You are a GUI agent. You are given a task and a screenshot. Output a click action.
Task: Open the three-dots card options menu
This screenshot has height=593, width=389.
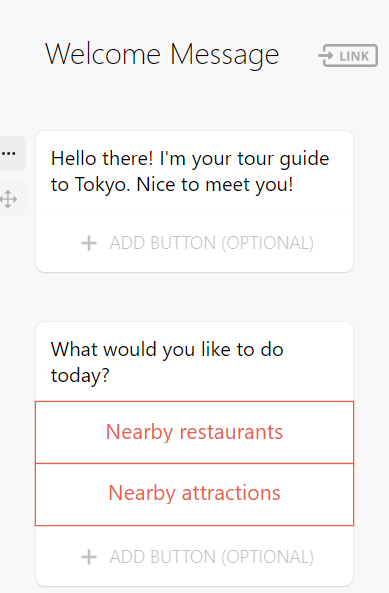(9, 154)
